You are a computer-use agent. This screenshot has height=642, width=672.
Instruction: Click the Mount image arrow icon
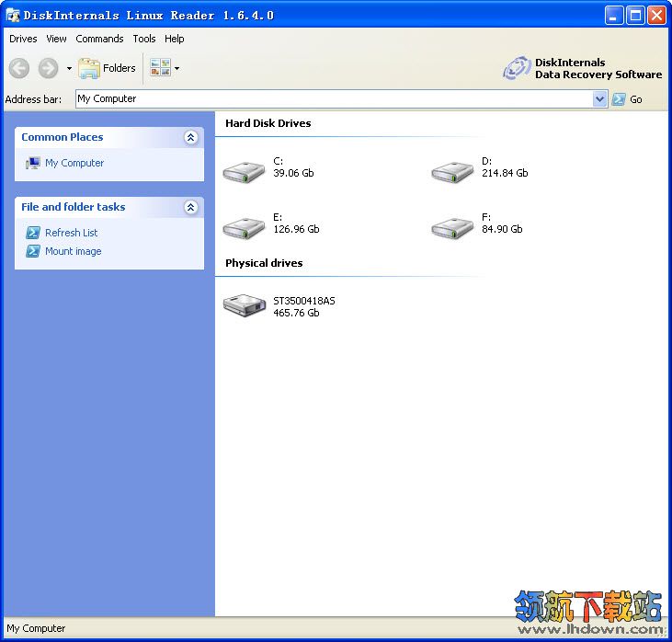point(33,251)
